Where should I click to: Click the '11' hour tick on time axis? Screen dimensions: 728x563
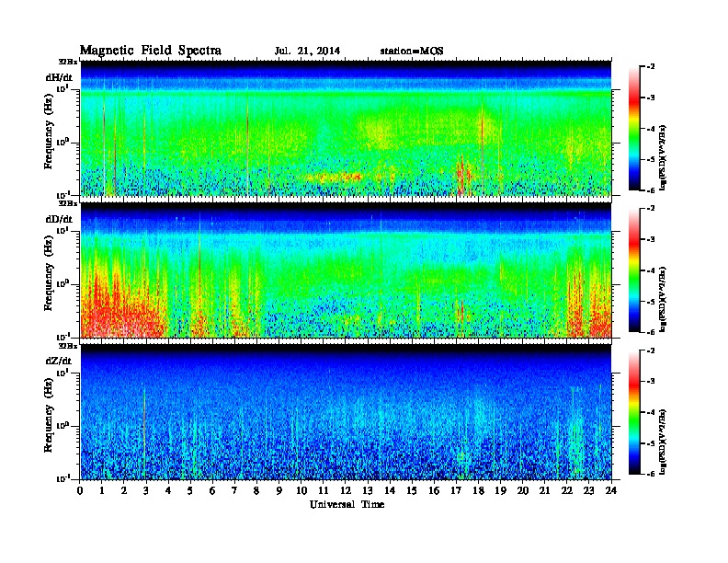click(324, 491)
